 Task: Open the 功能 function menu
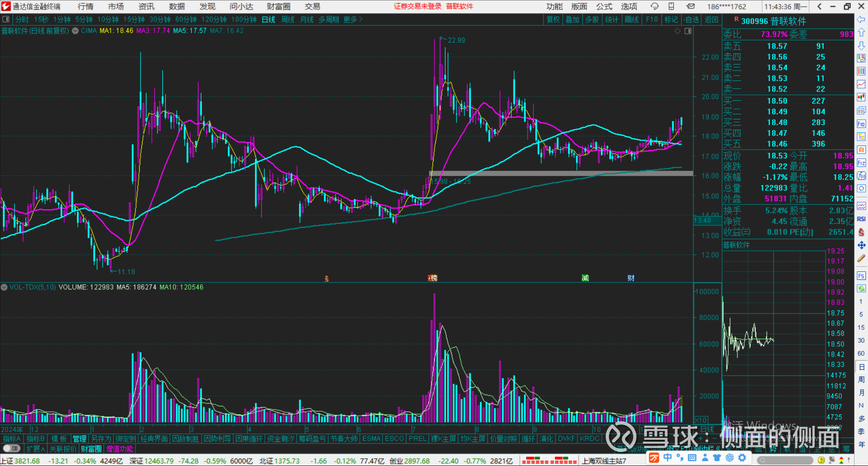pyautogui.click(x=554, y=6)
